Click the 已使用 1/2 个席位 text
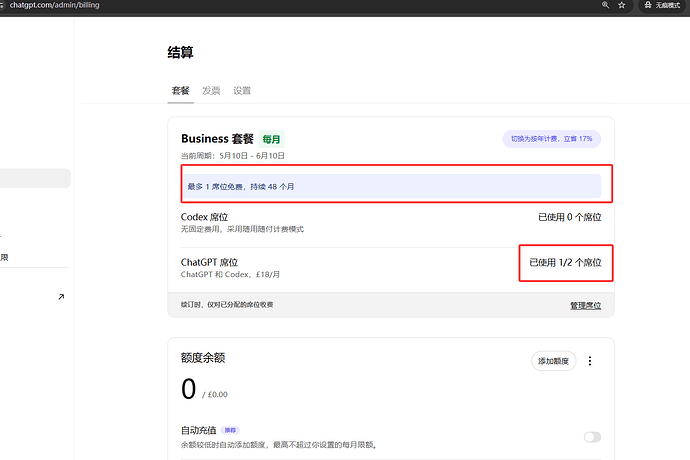 click(x=565, y=263)
